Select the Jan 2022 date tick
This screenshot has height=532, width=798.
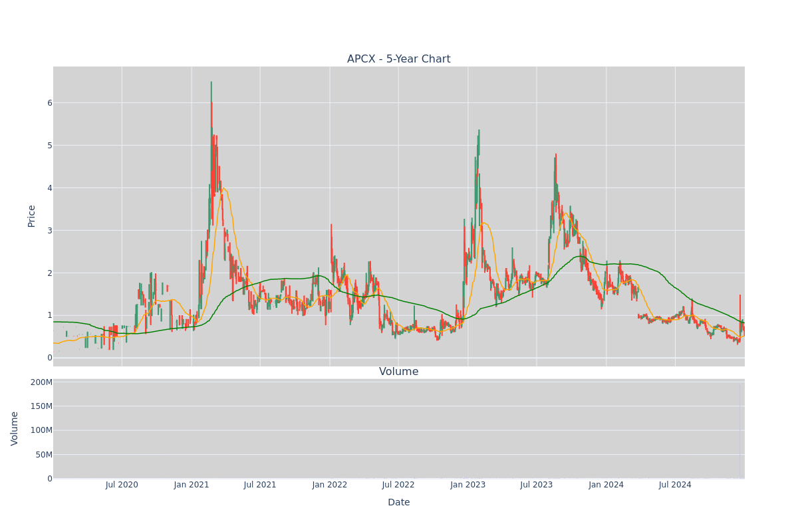pyautogui.click(x=330, y=485)
